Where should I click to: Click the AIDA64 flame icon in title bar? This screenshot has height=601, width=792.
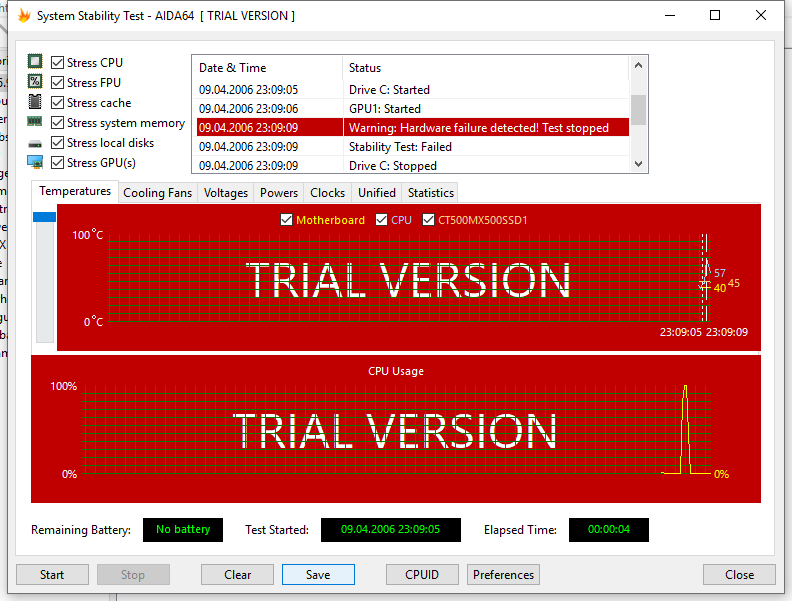(x=24, y=16)
